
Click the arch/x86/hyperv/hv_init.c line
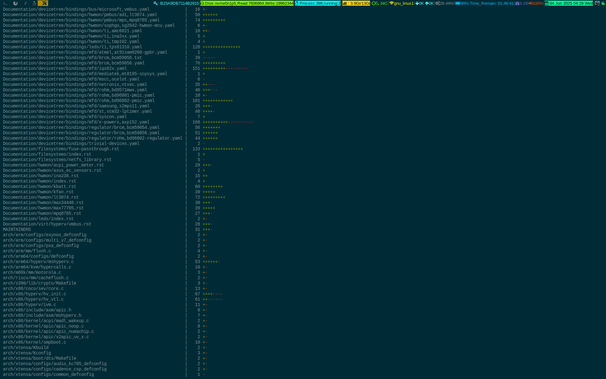click(34, 294)
